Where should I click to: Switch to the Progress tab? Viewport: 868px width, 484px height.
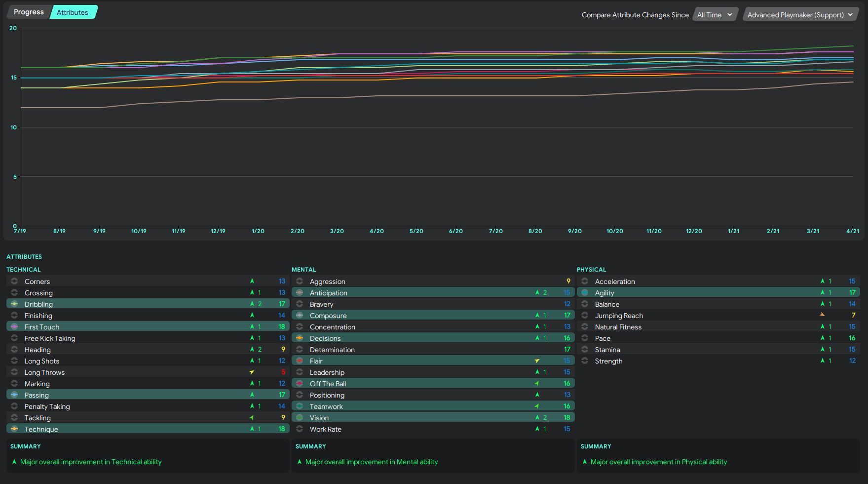[29, 12]
